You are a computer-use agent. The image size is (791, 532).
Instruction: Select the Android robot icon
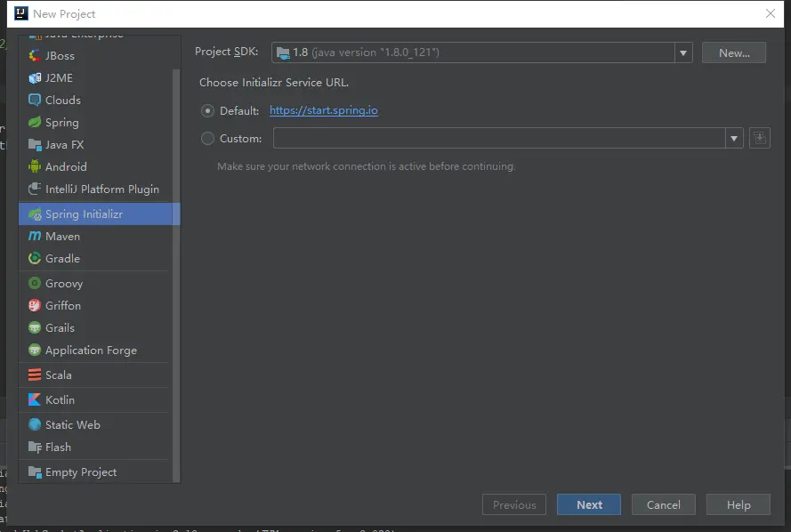click(35, 166)
